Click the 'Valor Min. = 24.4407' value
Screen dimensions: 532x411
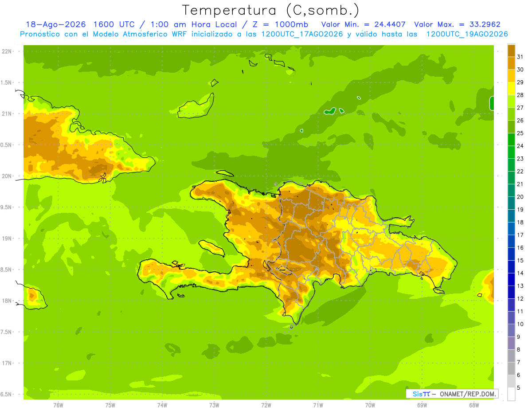point(363,24)
